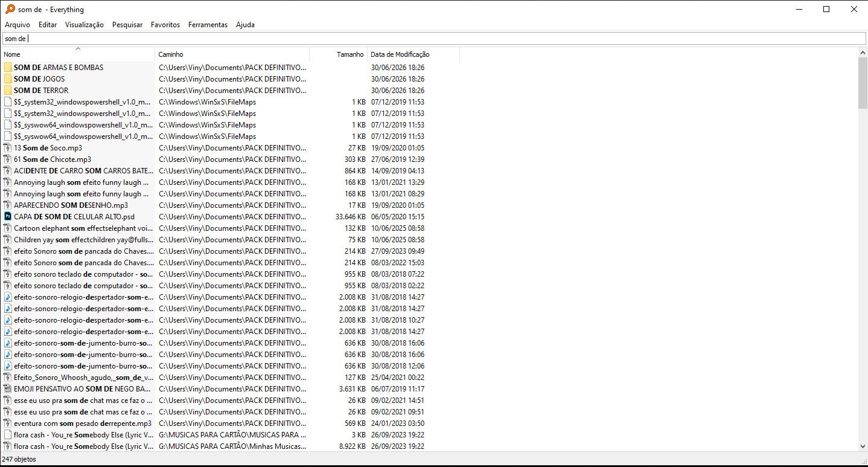Viewport: 868px width, 467px height.
Task: Click the date '24/01/2023 03:50'
Action: click(398, 424)
